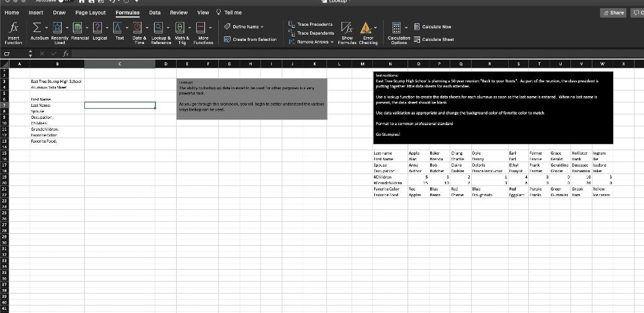The image size is (644, 313).
Task: Click the formula bar confirm checkmark
Action: 54,54
